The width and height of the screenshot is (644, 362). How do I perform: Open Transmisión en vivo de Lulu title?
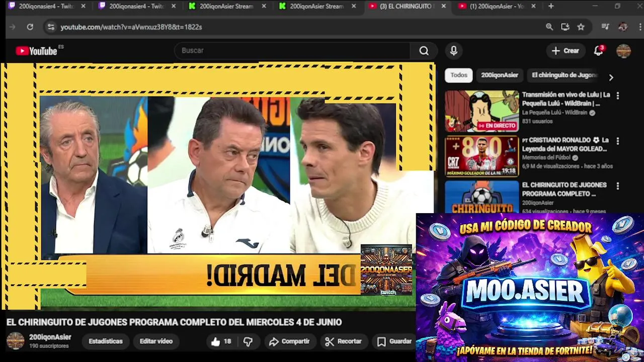pos(566,99)
